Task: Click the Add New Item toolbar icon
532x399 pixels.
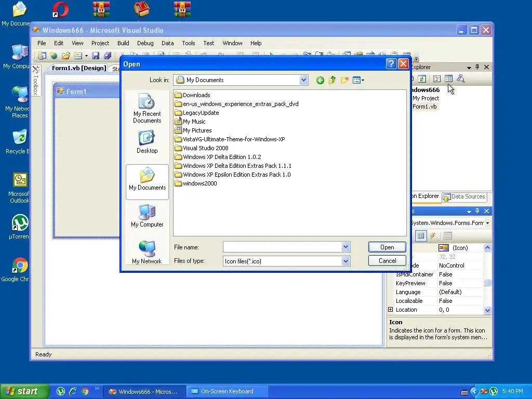Action: tap(78, 56)
